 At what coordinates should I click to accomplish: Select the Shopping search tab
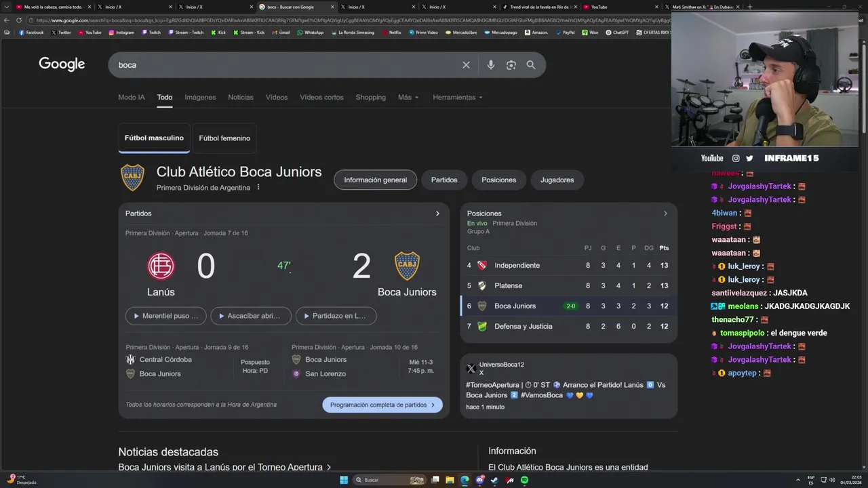(x=371, y=98)
